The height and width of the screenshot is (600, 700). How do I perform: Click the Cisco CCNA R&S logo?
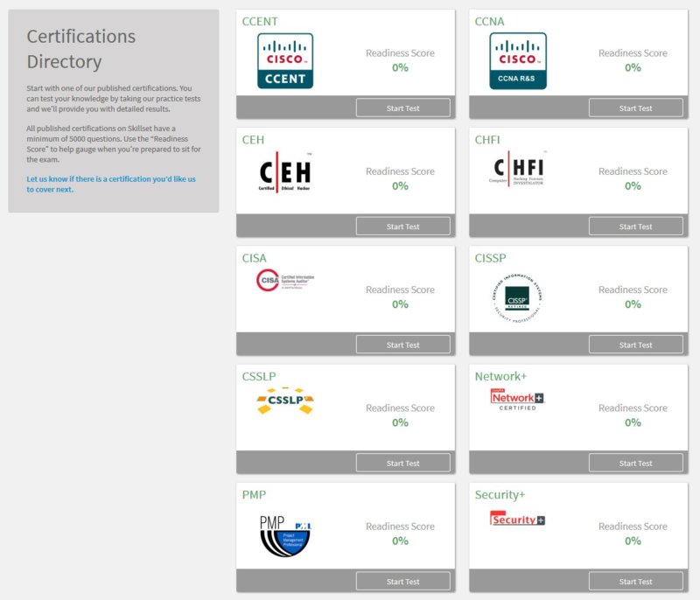pos(518,60)
